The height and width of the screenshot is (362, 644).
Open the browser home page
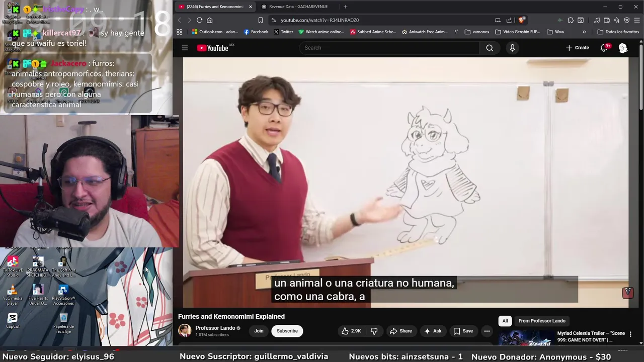pyautogui.click(x=210, y=20)
